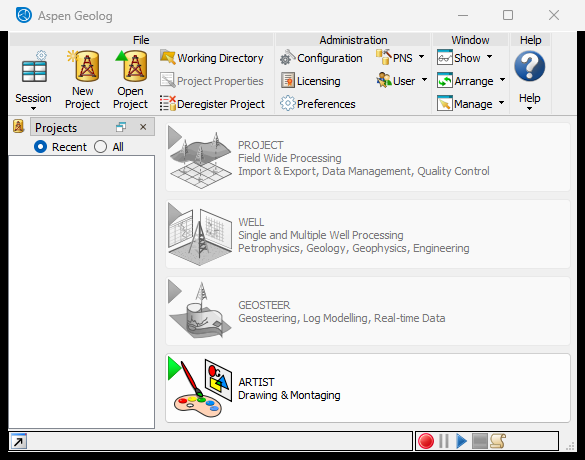Click the Help ribbon group label
The height and width of the screenshot is (460, 585).
point(530,40)
